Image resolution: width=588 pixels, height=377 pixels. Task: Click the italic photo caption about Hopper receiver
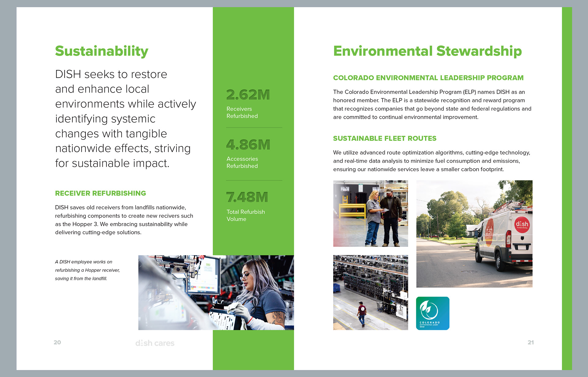tap(87, 270)
